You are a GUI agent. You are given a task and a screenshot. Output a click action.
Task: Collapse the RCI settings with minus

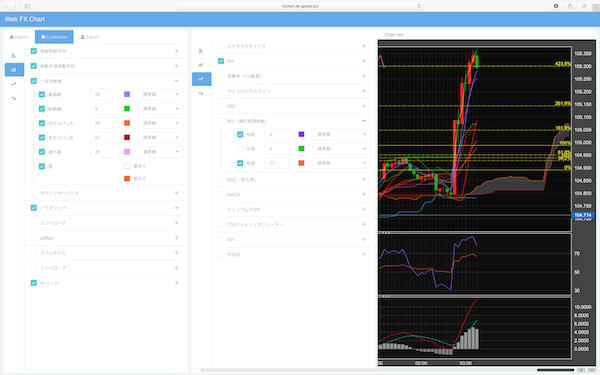(364, 121)
